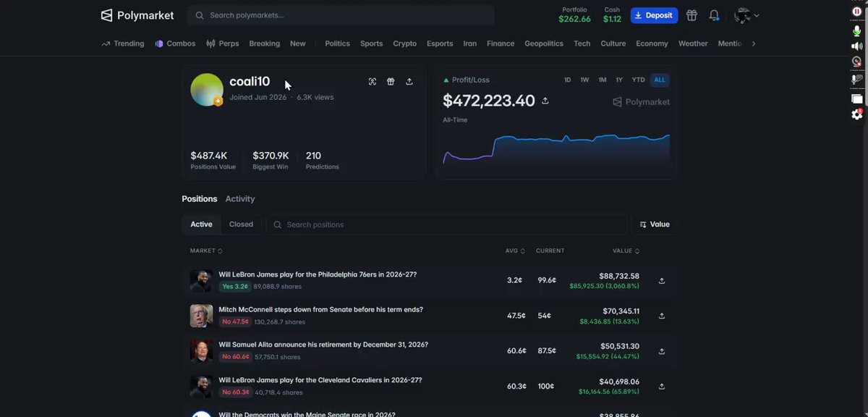Image resolution: width=868 pixels, height=417 pixels.
Task: Switch to the Positions tab
Action: tap(200, 198)
